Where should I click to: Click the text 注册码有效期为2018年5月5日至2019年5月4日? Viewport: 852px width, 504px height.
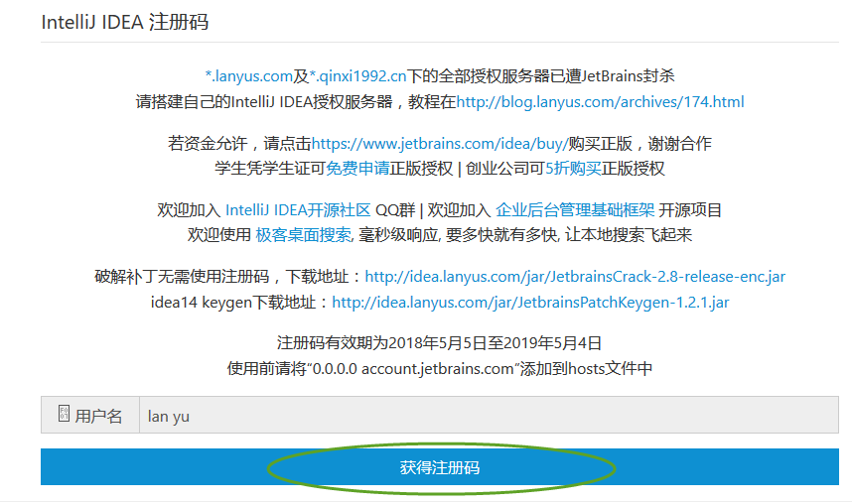(440, 343)
